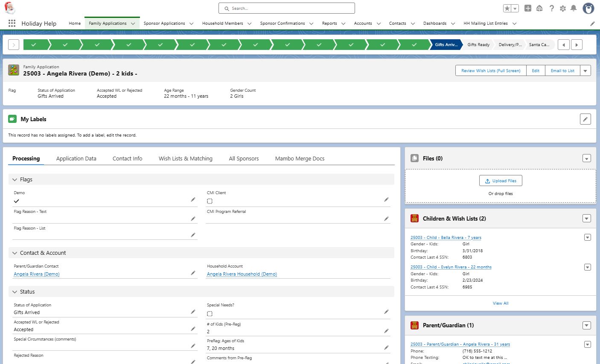Expand more actions dropdown beside Email to List
The height and width of the screenshot is (364, 600).
585,71
